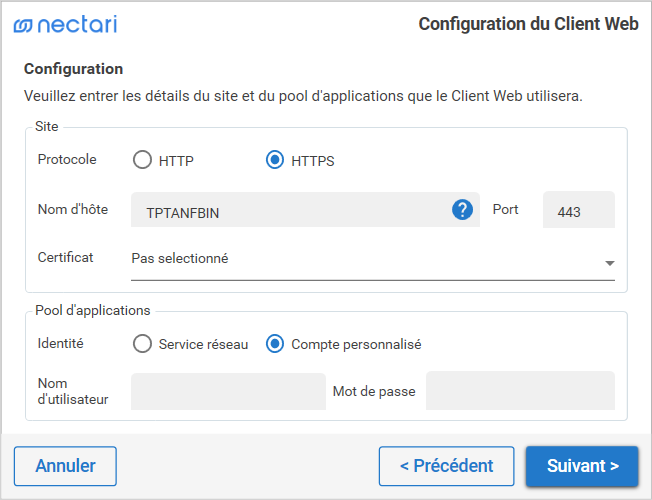Click the 'Configuration du Client Web' title

coord(528,25)
